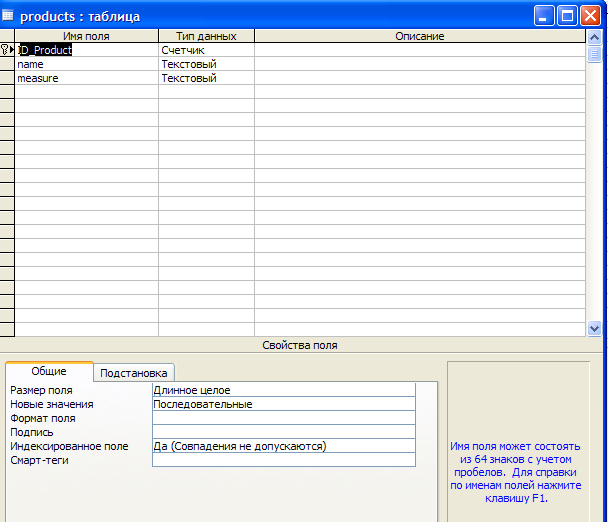The width and height of the screenshot is (608, 522).
Task: Click the scroll up arrow of the field grid
Action: pos(594,38)
